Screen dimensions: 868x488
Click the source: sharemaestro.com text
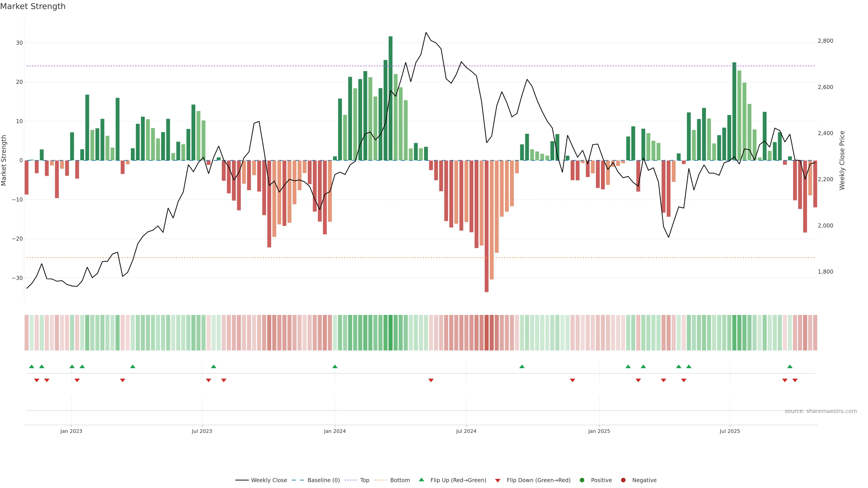pos(821,411)
